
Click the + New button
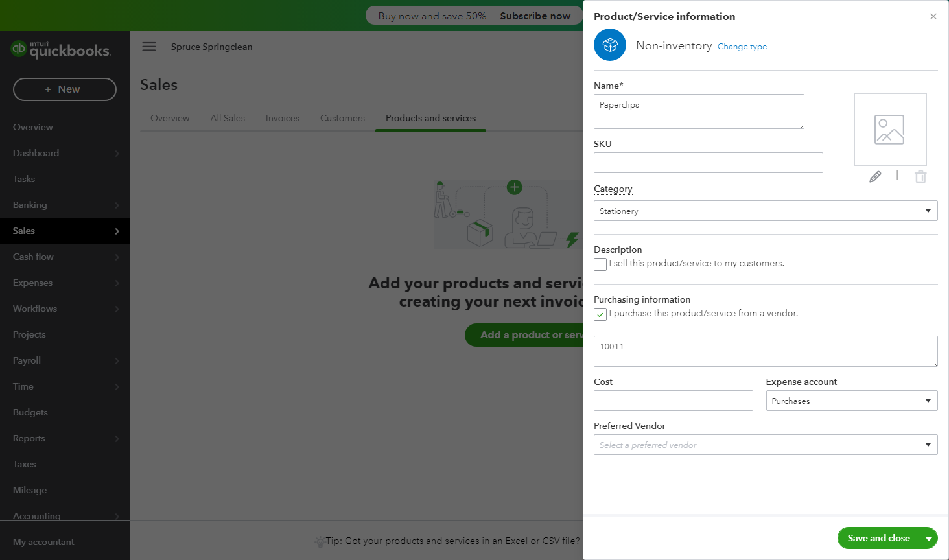(65, 89)
